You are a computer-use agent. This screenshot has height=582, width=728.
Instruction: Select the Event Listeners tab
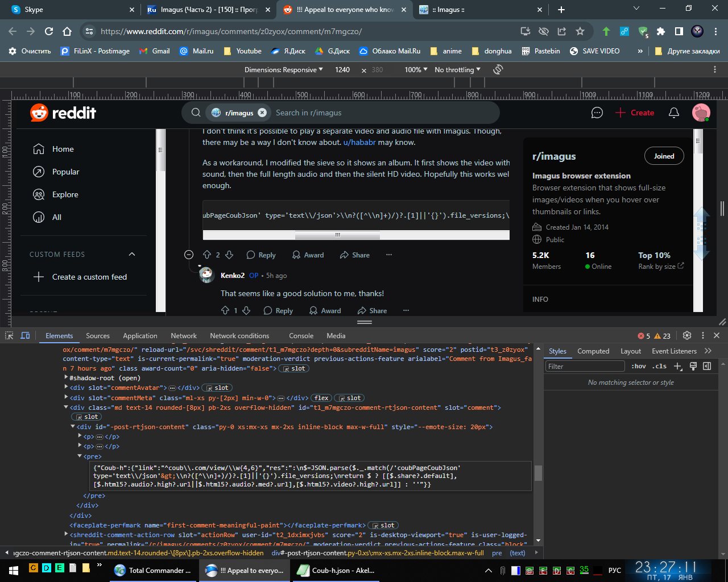tap(674, 351)
